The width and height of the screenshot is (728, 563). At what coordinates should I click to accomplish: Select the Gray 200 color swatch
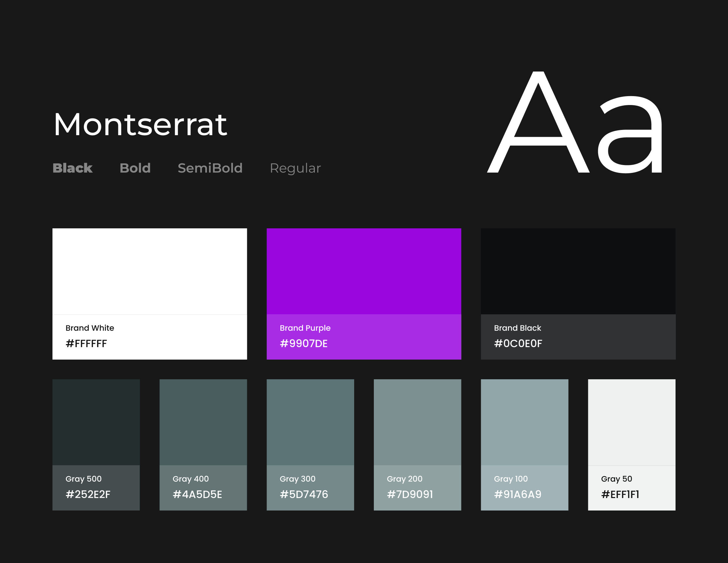pyautogui.click(x=417, y=422)
